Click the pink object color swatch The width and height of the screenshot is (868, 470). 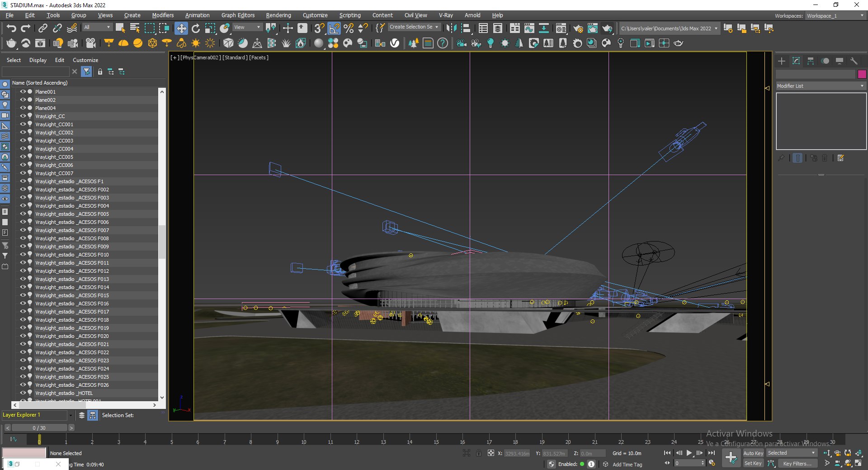(862, 74)
